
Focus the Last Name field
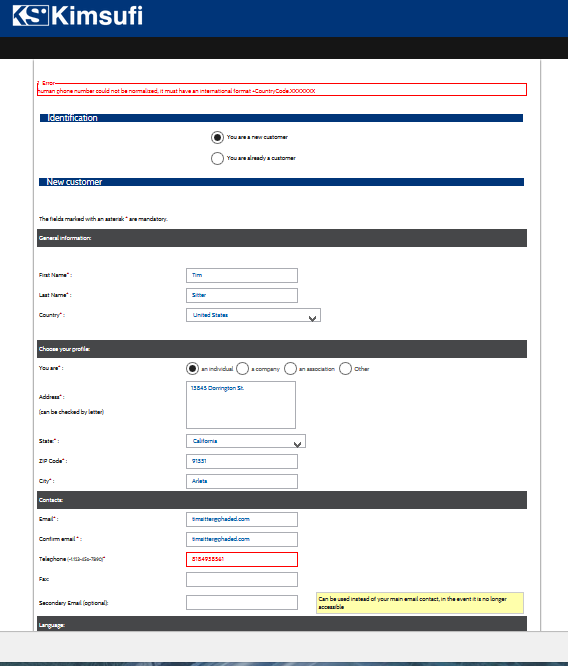(x=242, y=295)
